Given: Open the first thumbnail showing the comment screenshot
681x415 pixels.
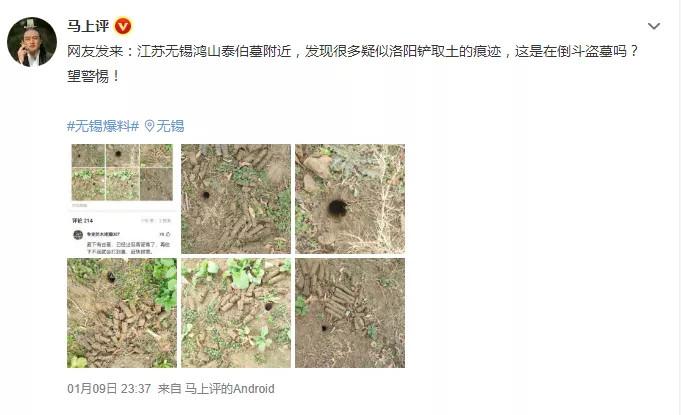Looking at the screenshot, I should [x=122, y=199].
